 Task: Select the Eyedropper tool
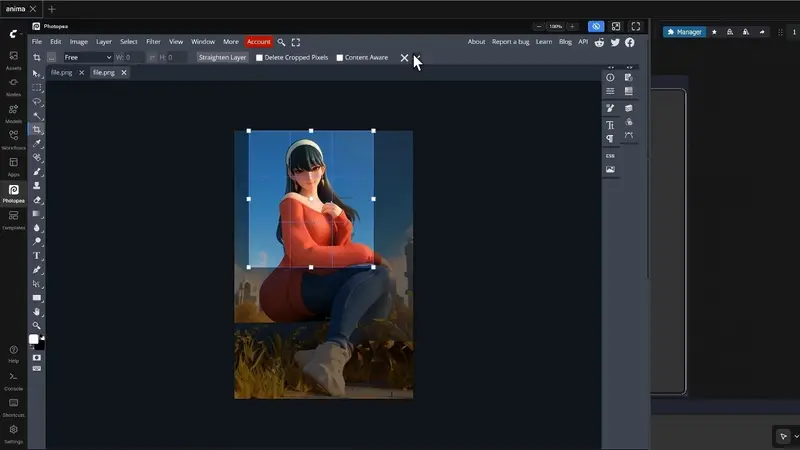pos(37,143)
